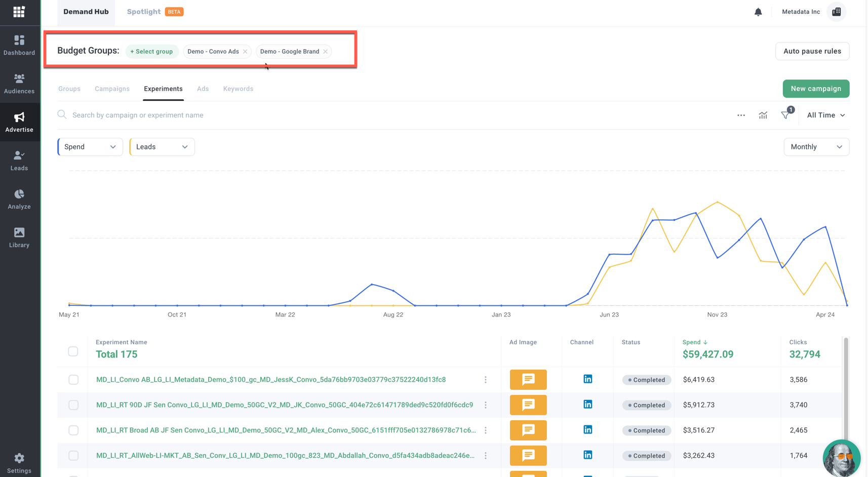This screenshot has height=477, width=868.
Task: Expand the Spend metric dropdown
Action: click(x=90, y=147)
